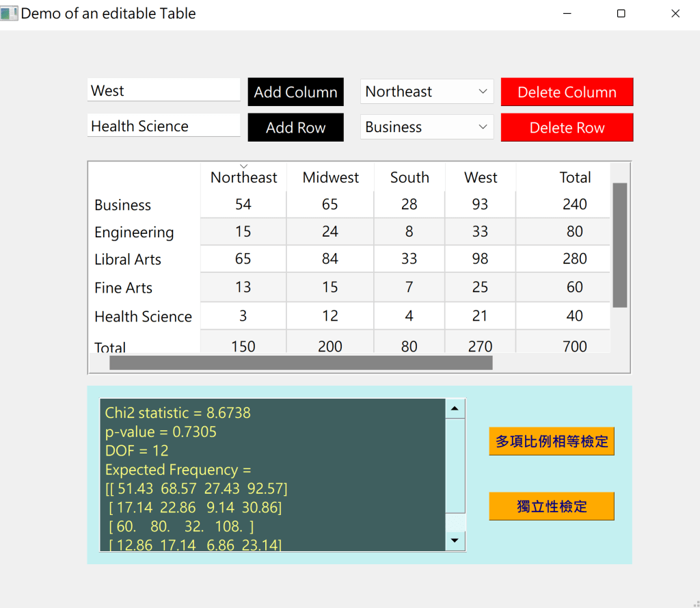The height and width of the screenshot is (608, 700).
Task: Click the sort arrow above Northeast header
Action: [x=244, y=166]
